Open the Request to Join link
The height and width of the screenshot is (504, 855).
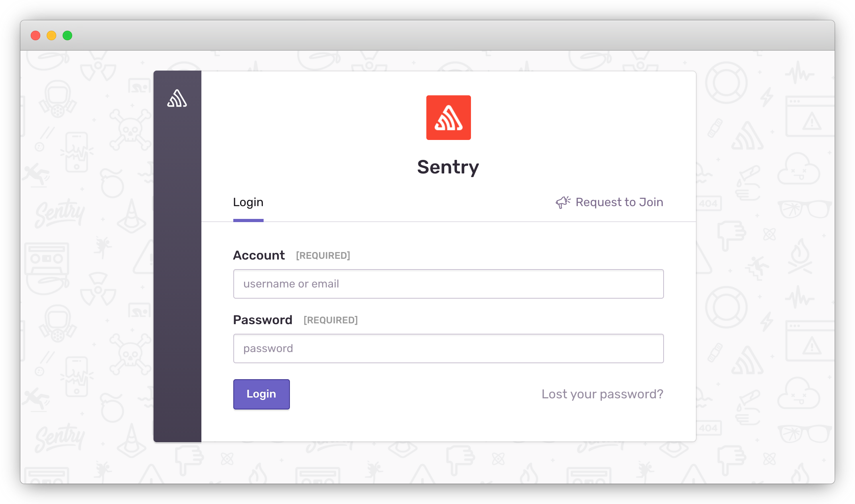[619, 202]
